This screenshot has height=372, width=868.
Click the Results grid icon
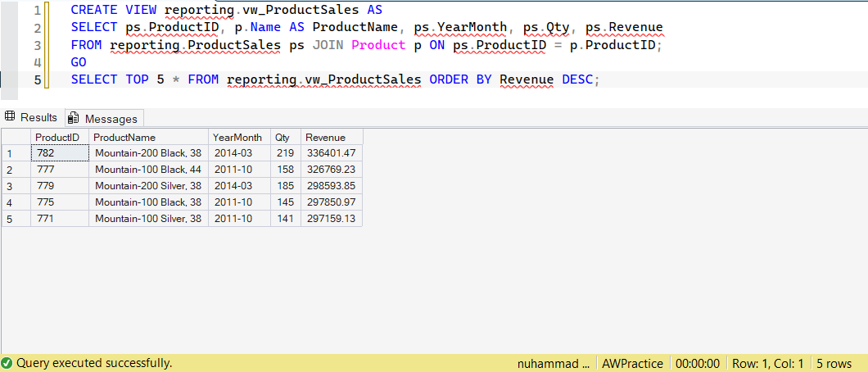point(9,117)
